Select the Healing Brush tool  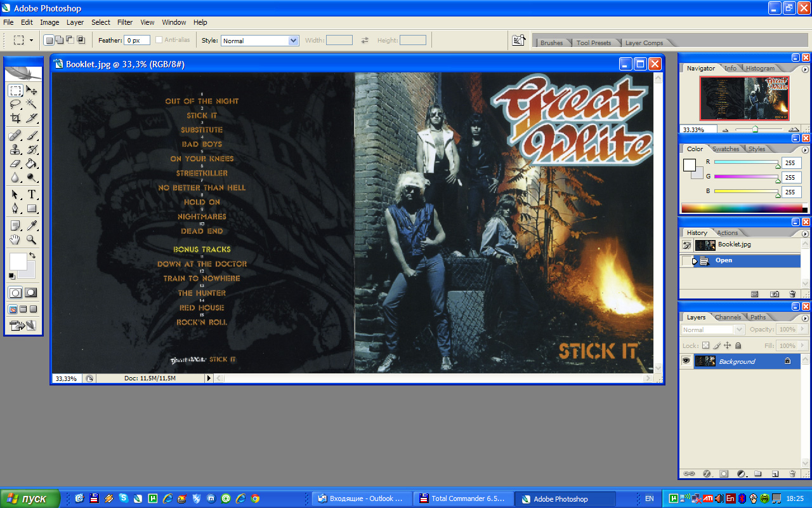[x=15, y=136]
